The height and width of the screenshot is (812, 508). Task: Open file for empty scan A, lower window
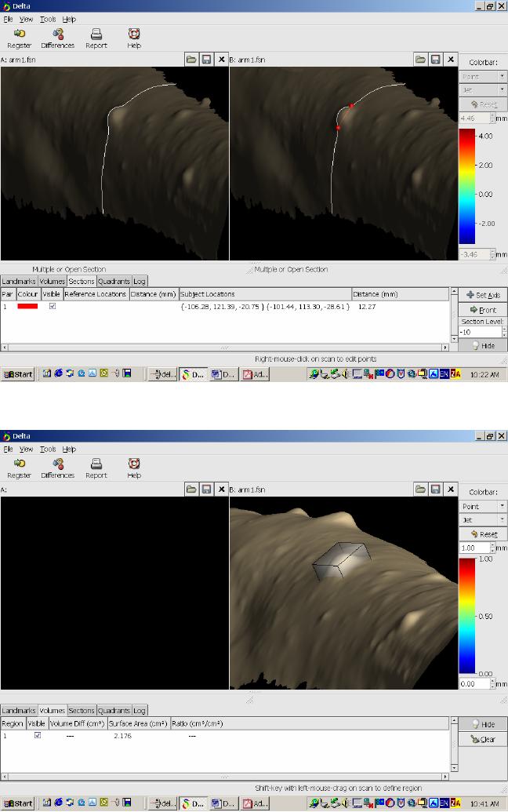[191, 490]
